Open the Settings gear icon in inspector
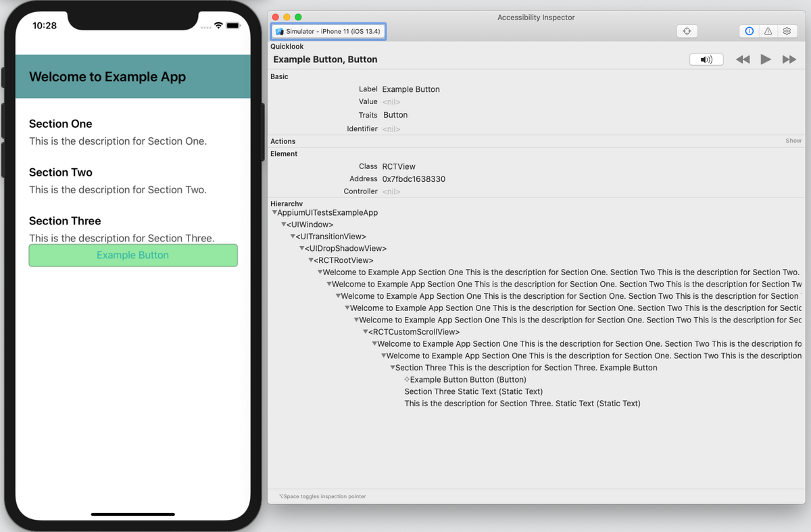The height and width of the screenshot is (532, 811). pos(787,32)
